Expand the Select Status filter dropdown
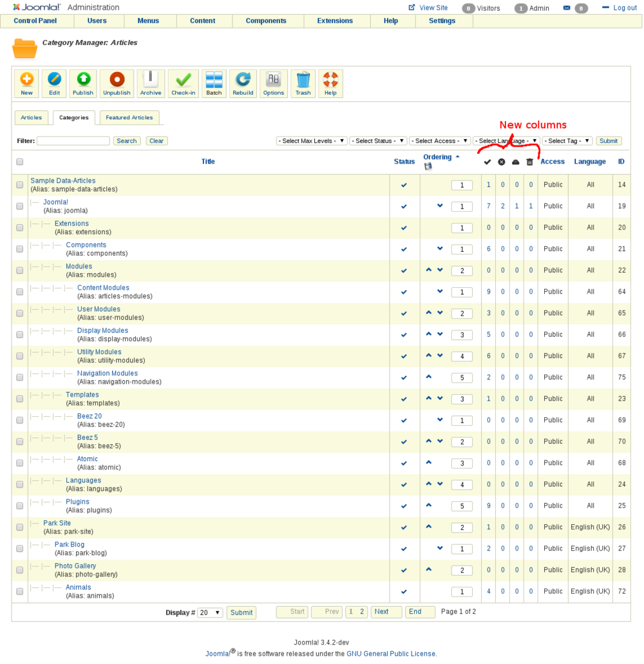The image size is (644, 664). [378, 141]
